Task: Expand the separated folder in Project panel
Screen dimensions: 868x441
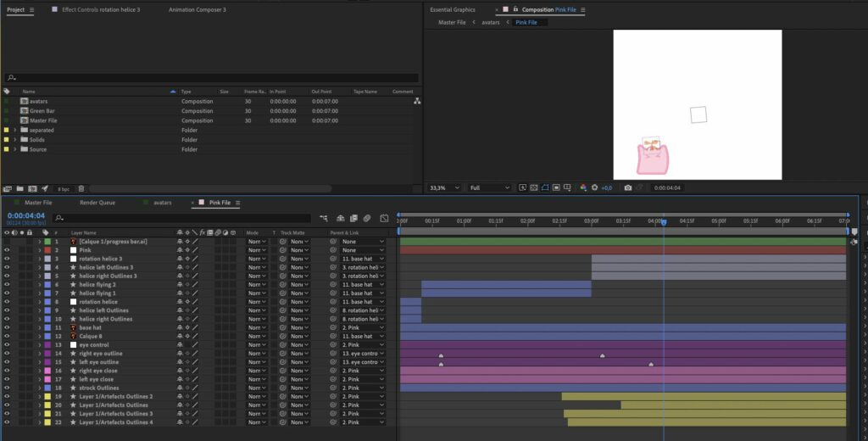Action: click(x=14, y=131)
